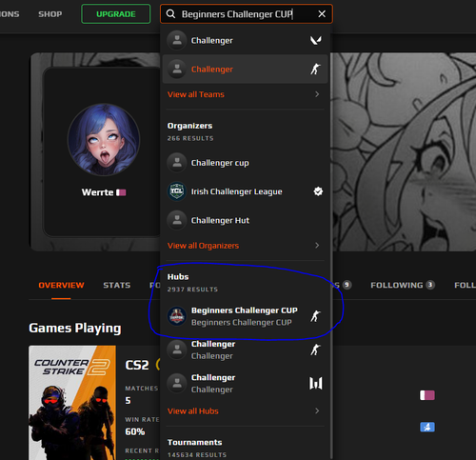Click the chevron next to View all Teams
476x460 pixels.
pyautogui.click(x=317, y=94)
